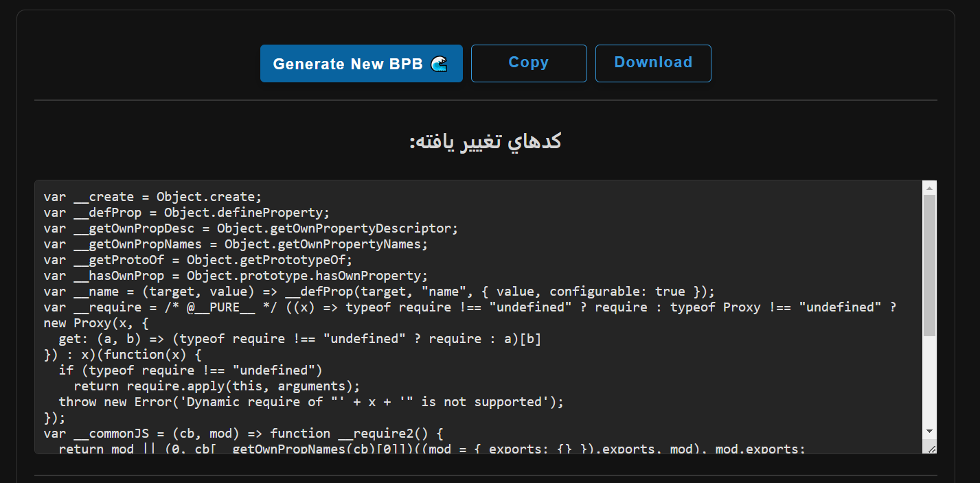Screen dimensions: 980x483
Task: Click the textarea resize grip at bottom-right corner
Action: pos(932,447)
